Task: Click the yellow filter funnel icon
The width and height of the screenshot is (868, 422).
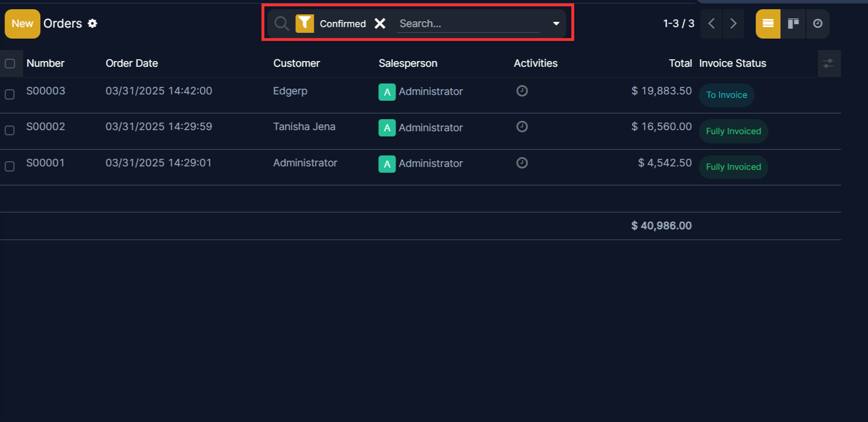Action: pyautogui.click(x=305, y=24)
